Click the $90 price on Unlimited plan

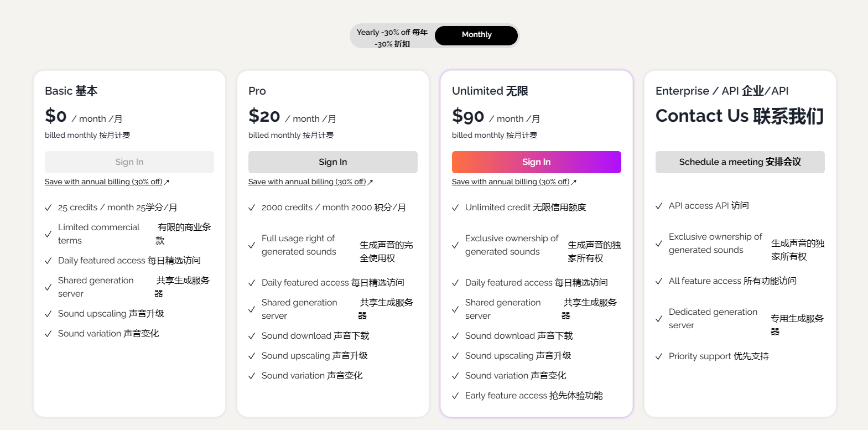(x=469, y=117)
